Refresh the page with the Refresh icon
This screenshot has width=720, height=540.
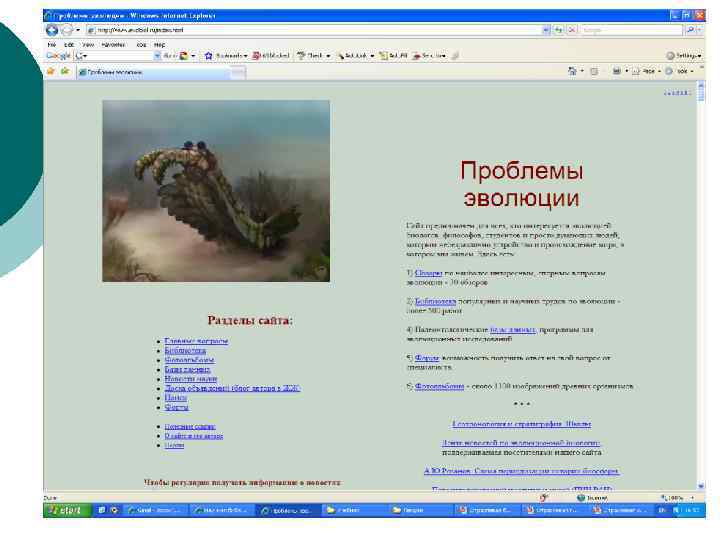tap(559, 30)
